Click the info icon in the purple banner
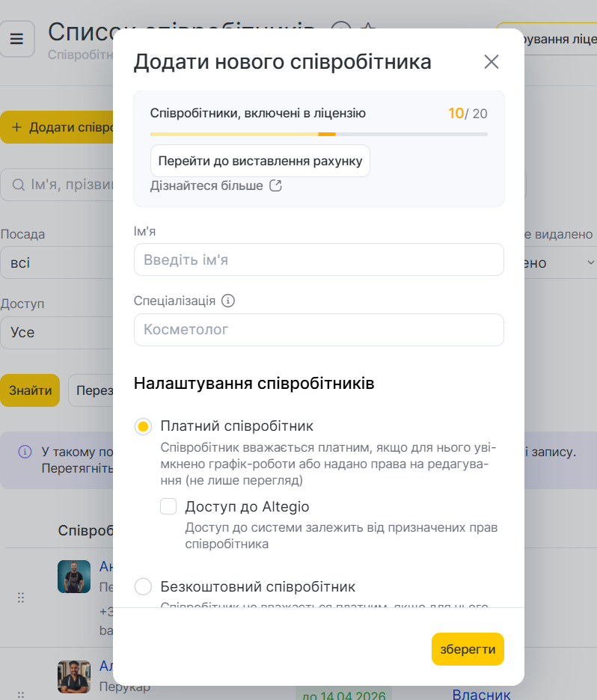 25,452
